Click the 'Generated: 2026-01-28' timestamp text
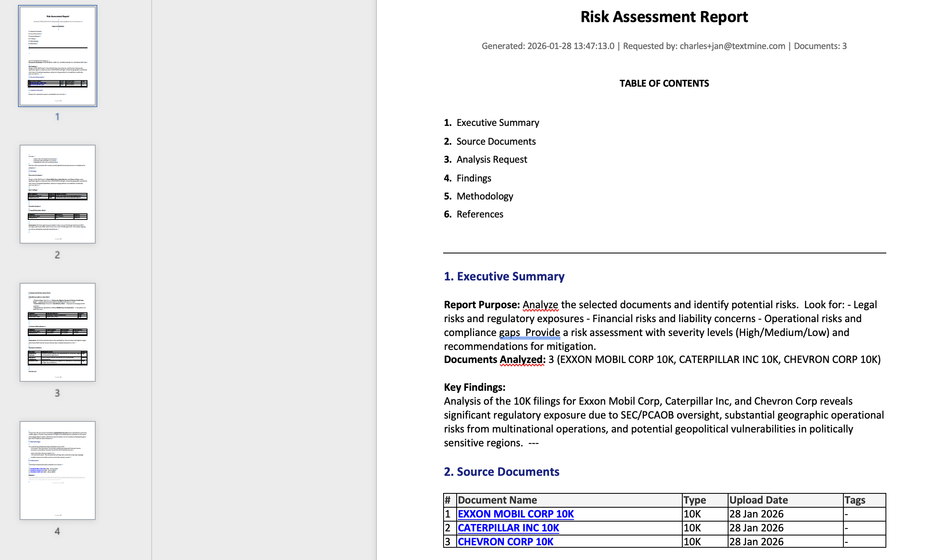 [548, 46]
